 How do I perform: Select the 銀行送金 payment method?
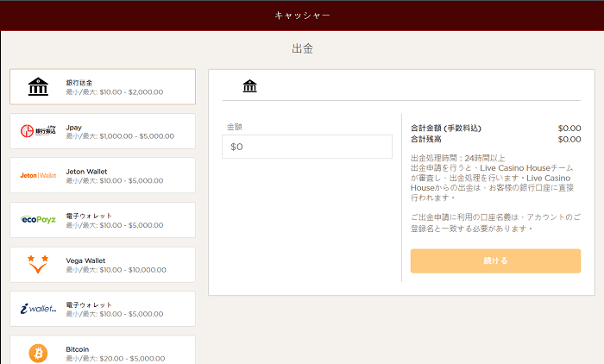pos(103,86)
